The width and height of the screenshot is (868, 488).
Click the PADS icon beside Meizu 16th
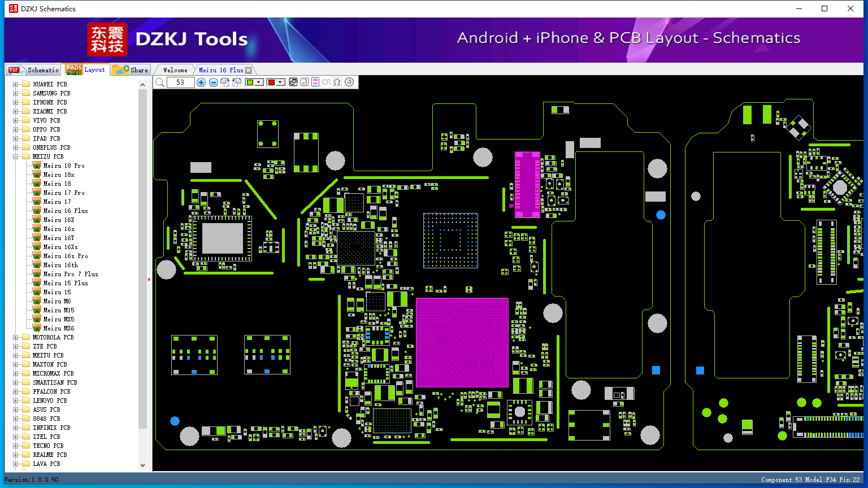coord(37,265)
